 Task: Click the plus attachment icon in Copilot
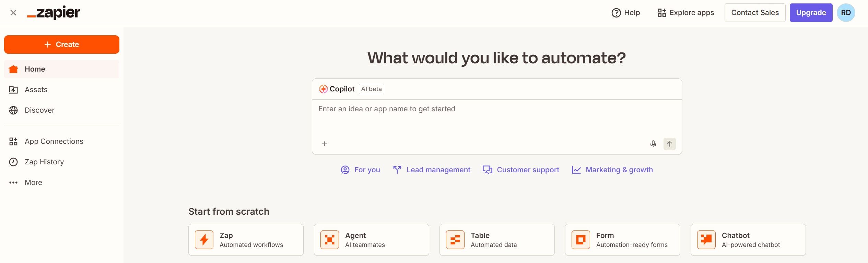point(325,144)
